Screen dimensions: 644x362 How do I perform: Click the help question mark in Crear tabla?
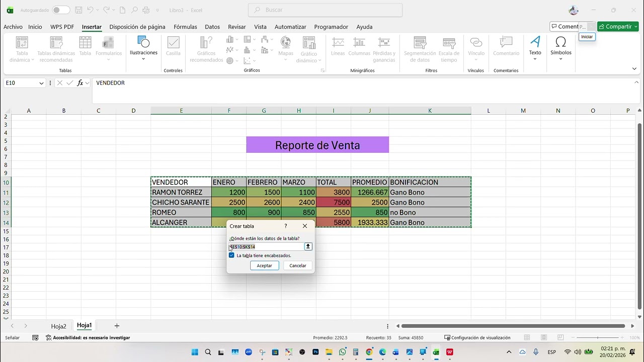(286, 226)
